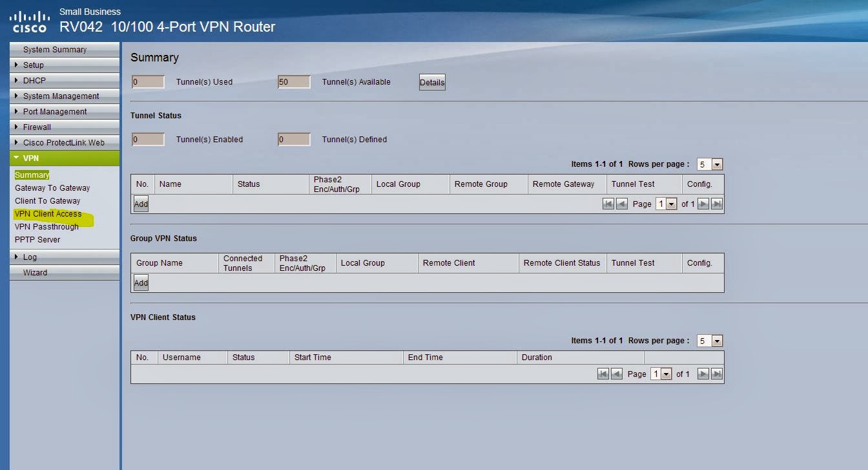Expand the DHCP section in the sidebar
Viewport: 868px width, 470px height.
[x=65, y=80]
